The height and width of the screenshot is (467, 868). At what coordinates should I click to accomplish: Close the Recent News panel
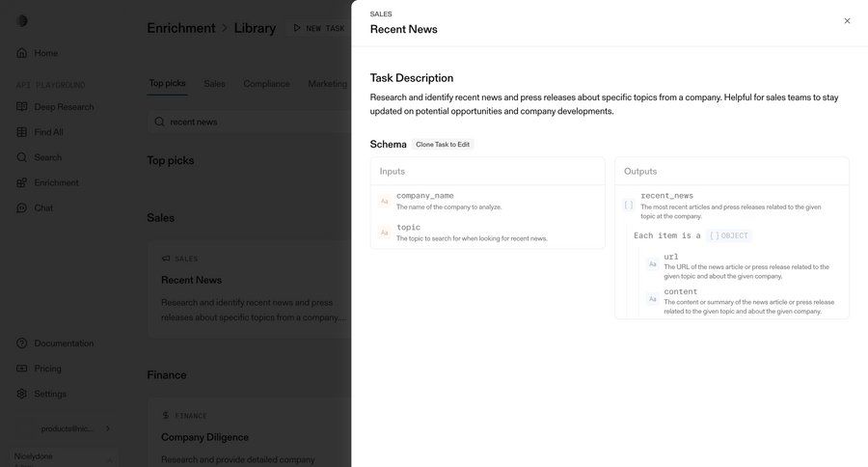tap(847, 21)
